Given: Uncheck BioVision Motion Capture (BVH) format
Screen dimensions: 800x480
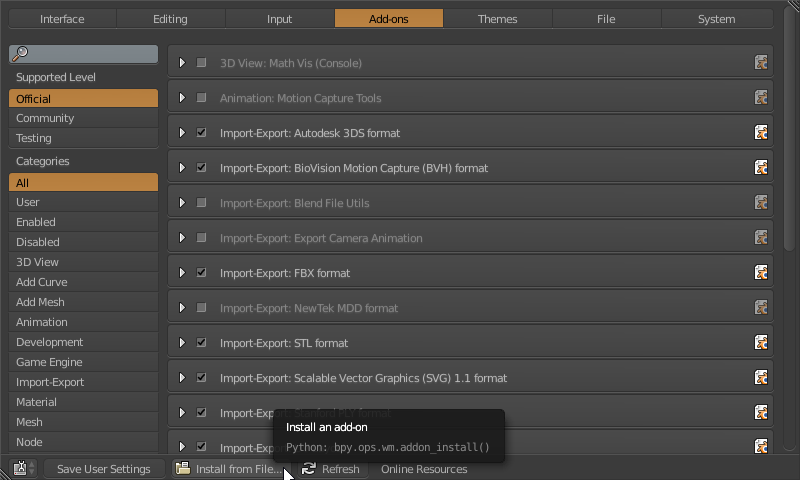Looking at the screenshot, I should click(202, 167).
